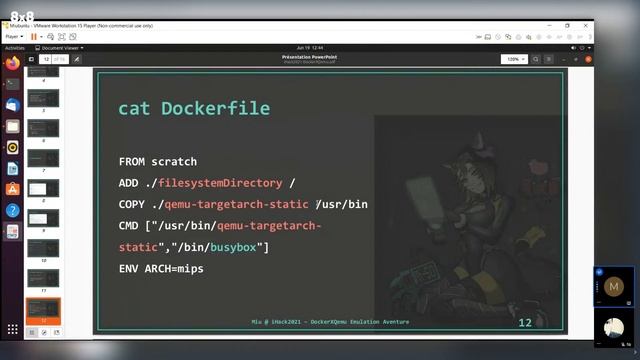Enable VMware Unity mode
640x360 pixels.
[x=73, y=37]
